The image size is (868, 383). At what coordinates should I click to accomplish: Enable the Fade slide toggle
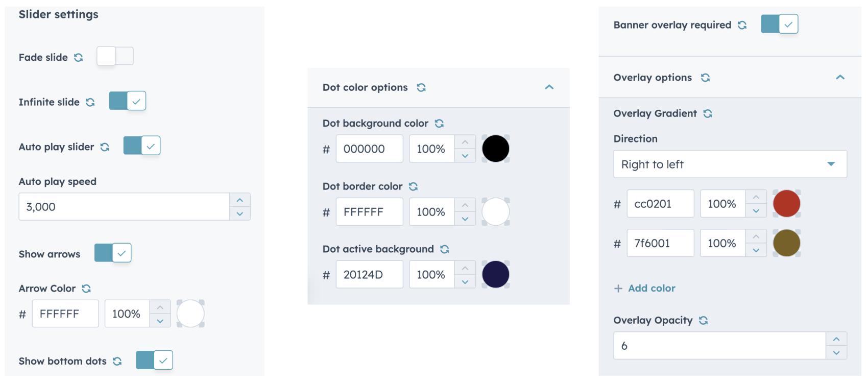pos(115,56)
